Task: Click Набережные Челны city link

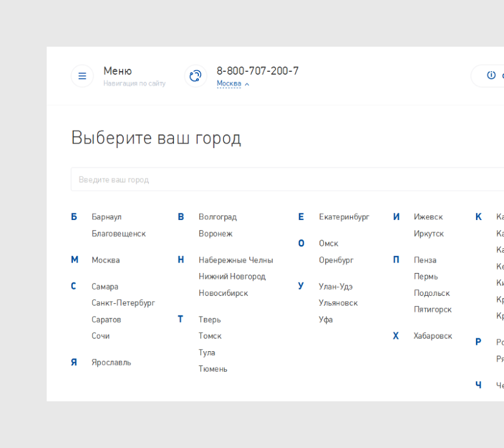Action: click(236, 260)
